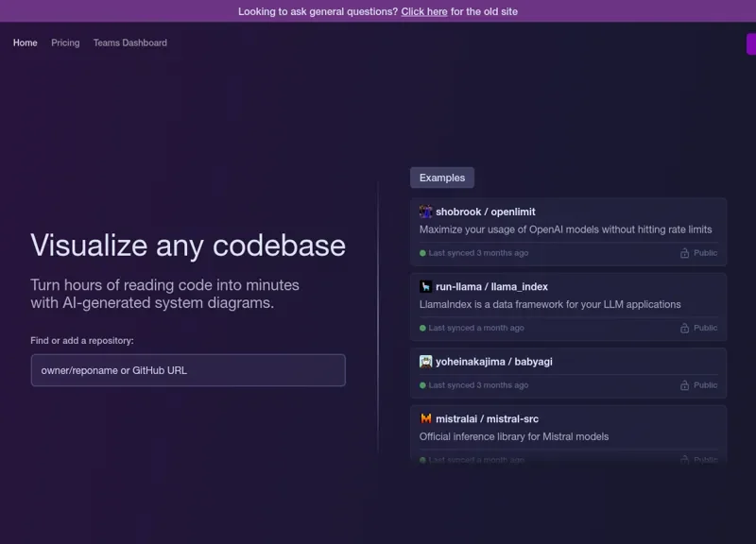Viewport: 756px width, 544px height.
Task: Open the Home navigation item
Action: tap(26, 42)
